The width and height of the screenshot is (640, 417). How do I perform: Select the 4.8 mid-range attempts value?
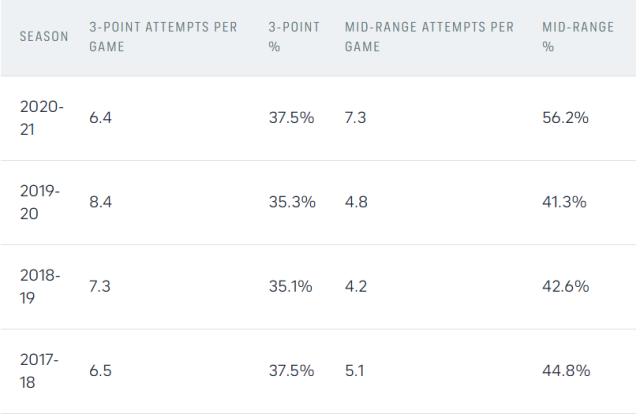(356, 202)
